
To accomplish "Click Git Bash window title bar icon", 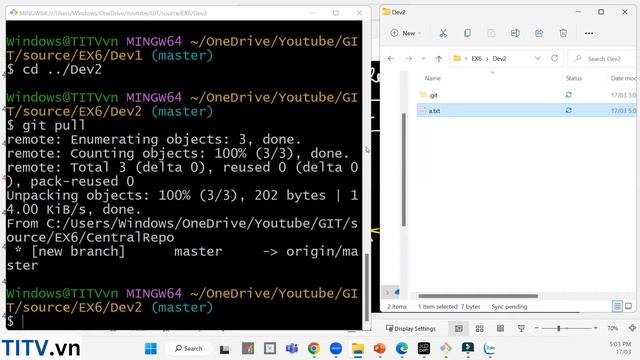I will click(13, 13).
